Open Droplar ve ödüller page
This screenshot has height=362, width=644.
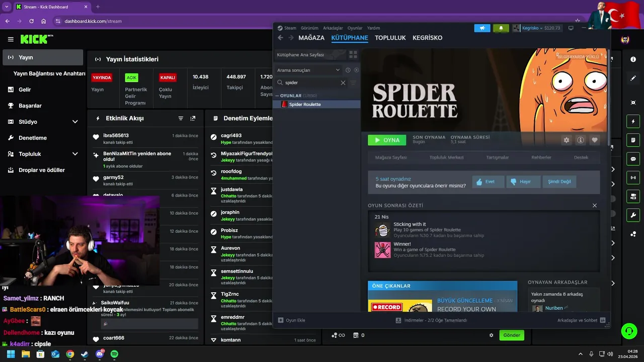tap(43, 170)
